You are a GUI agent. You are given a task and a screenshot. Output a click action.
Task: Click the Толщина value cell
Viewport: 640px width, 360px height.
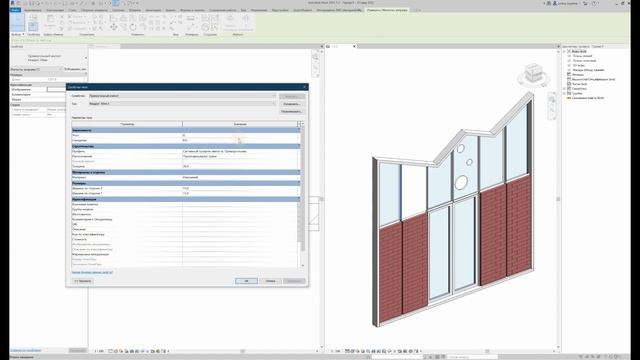240,167
